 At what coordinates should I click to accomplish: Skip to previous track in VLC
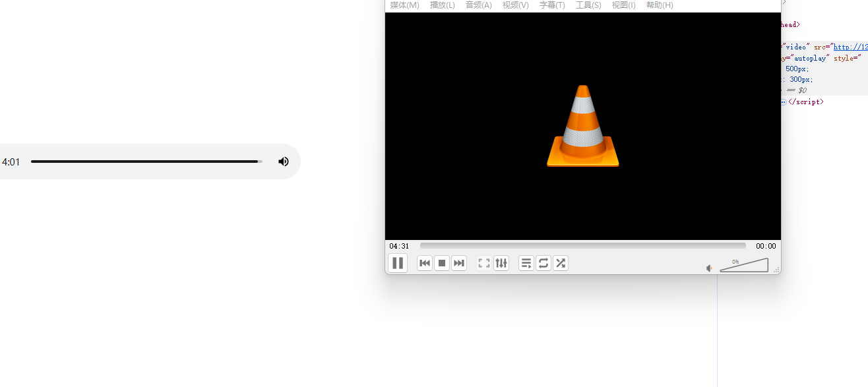click(425, 263)
